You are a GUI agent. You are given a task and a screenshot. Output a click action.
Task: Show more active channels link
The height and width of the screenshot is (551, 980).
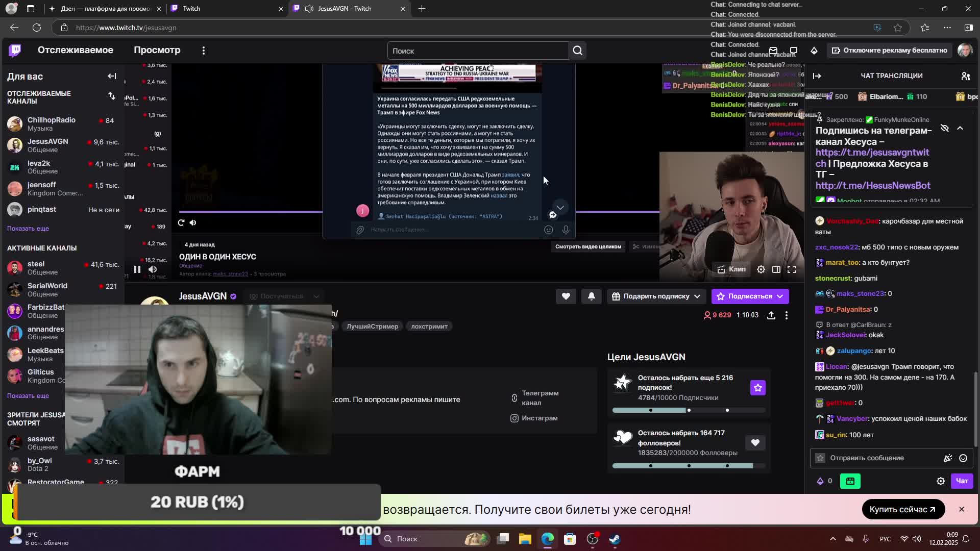tap(28, 396)
